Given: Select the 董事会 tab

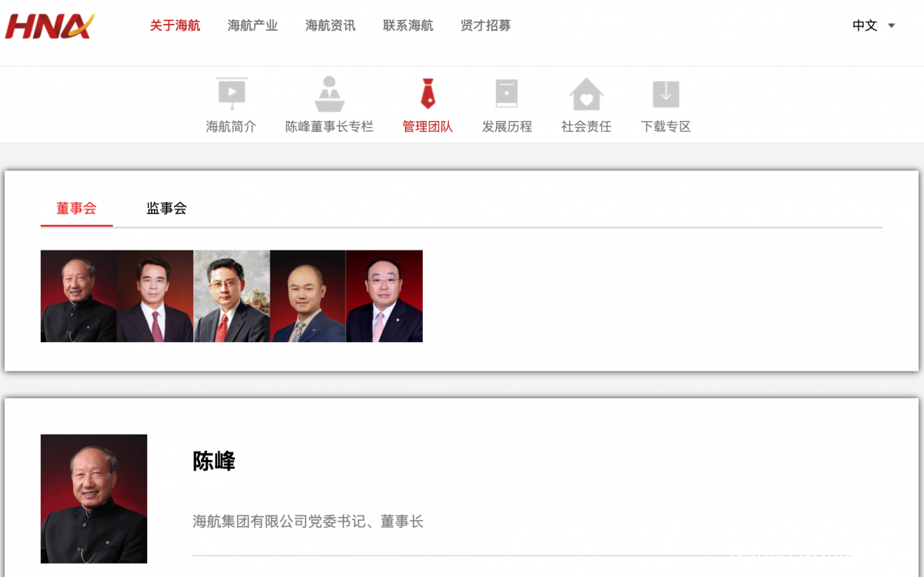Looking at the screenshot, I should pyautogui.click(x=76, y=208).
